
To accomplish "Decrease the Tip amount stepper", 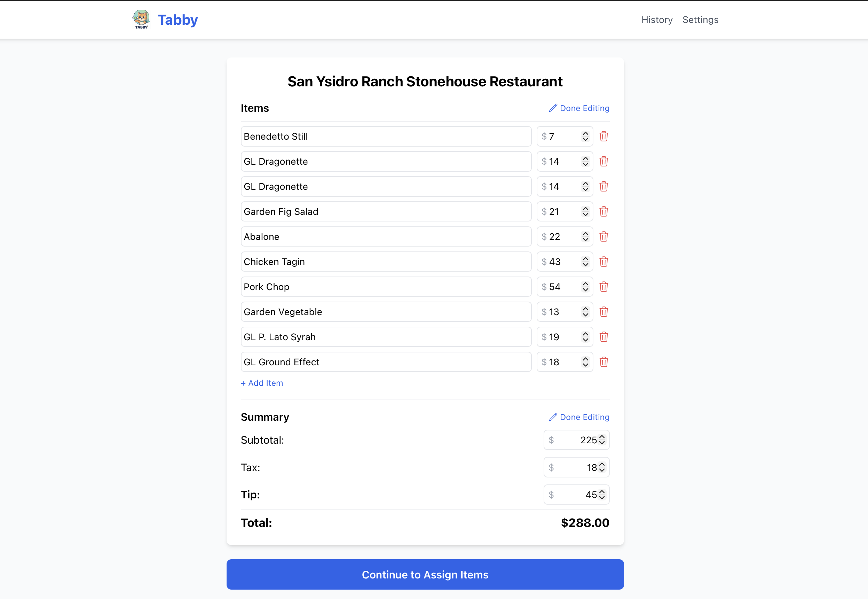I will click(602, 498).
